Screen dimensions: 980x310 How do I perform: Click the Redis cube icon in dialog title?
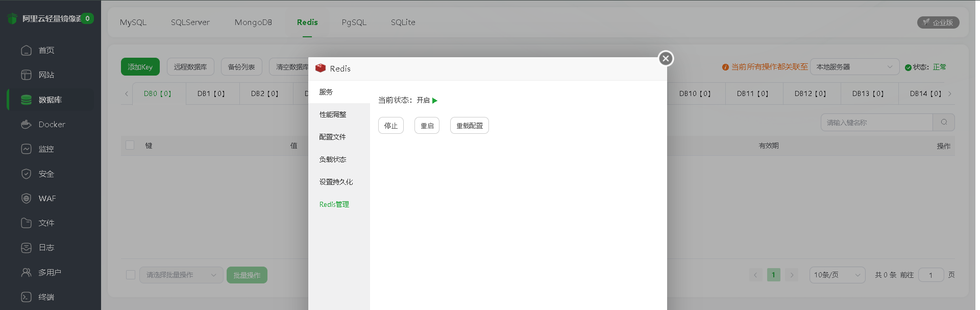click(321, 68)
